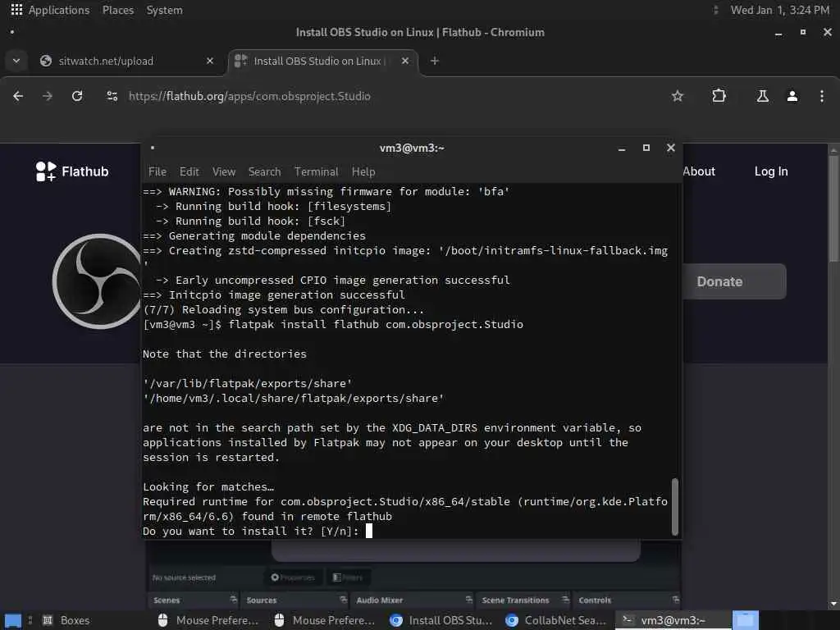Switch to CollabNet Search taskbar item

[557, 620]
